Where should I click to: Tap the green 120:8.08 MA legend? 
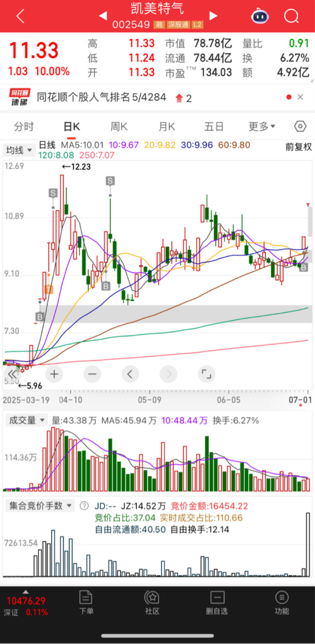tap(56, 155)
